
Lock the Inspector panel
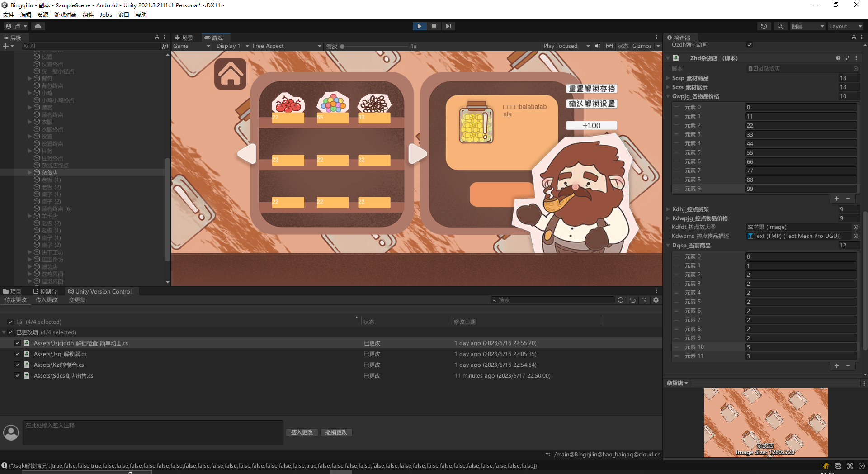coord(854,38)
